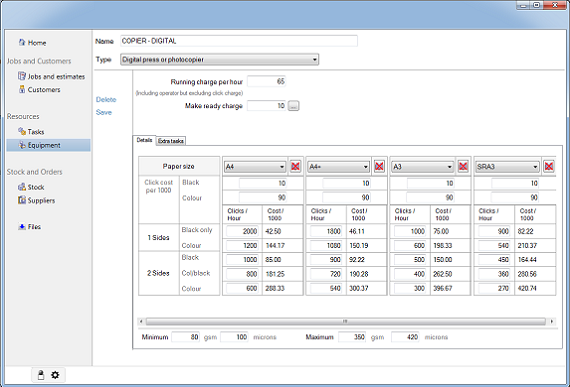Viewport: 570px width, 387px height.
Task: Remove the A3 paper size column
Action: (463, 166)
